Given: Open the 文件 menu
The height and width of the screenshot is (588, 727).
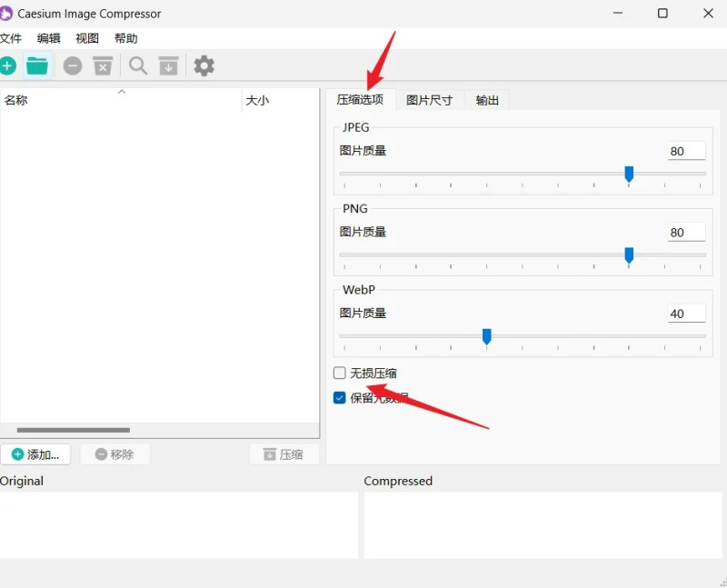Looking at the screenshot, I should 13,38.
